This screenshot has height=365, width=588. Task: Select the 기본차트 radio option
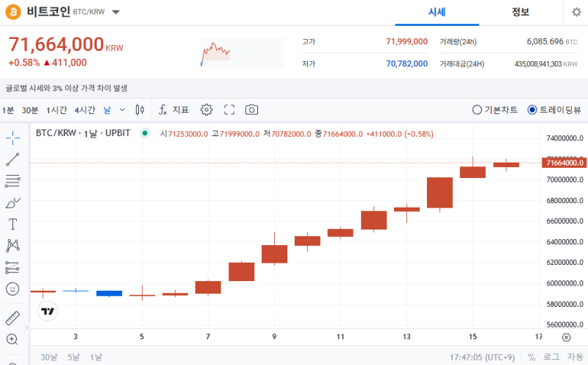[x=495, y=110]
